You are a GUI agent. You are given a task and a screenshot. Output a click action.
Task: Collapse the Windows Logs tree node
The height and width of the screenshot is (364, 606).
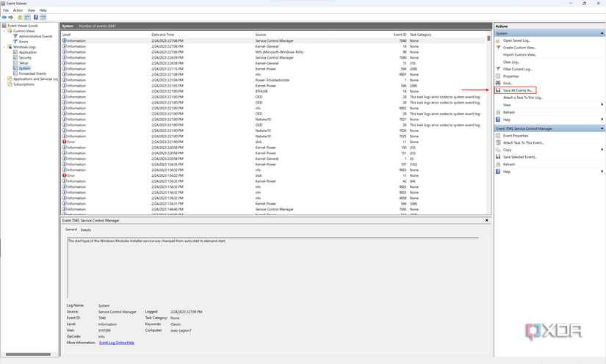coord(4,47)
